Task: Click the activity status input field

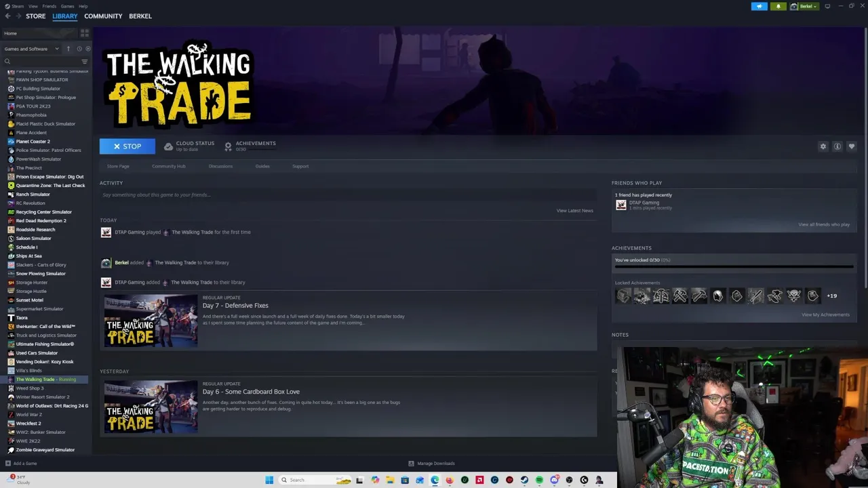Action: [x=348, y=195]
